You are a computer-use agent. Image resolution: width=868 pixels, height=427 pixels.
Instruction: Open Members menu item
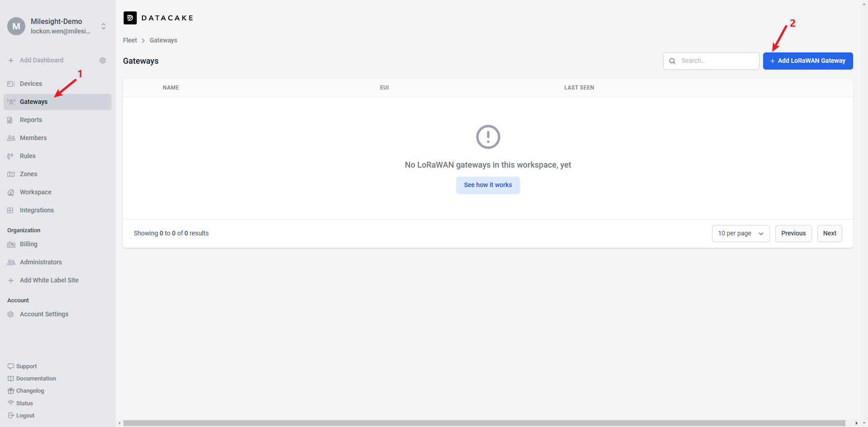57,138
